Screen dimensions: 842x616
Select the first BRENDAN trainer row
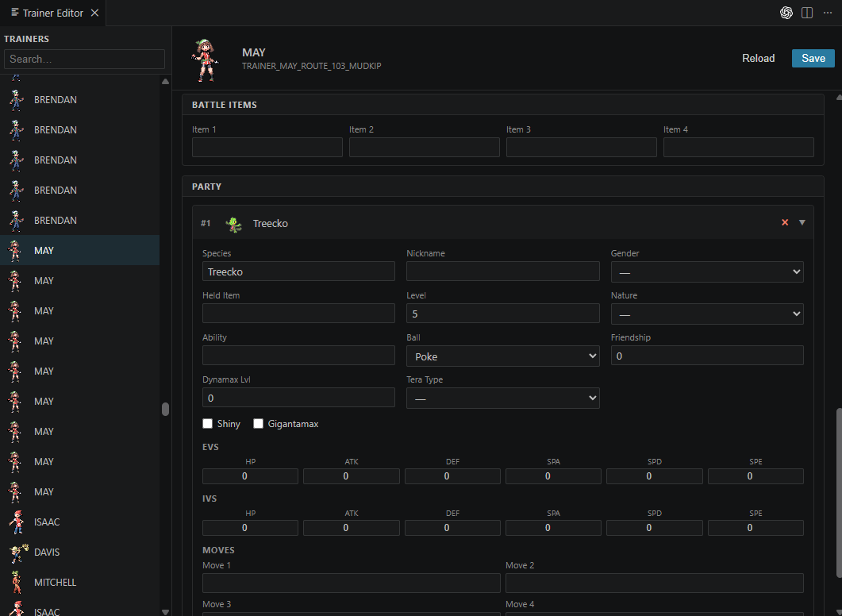pyautogui.click(x=79, y=100)
